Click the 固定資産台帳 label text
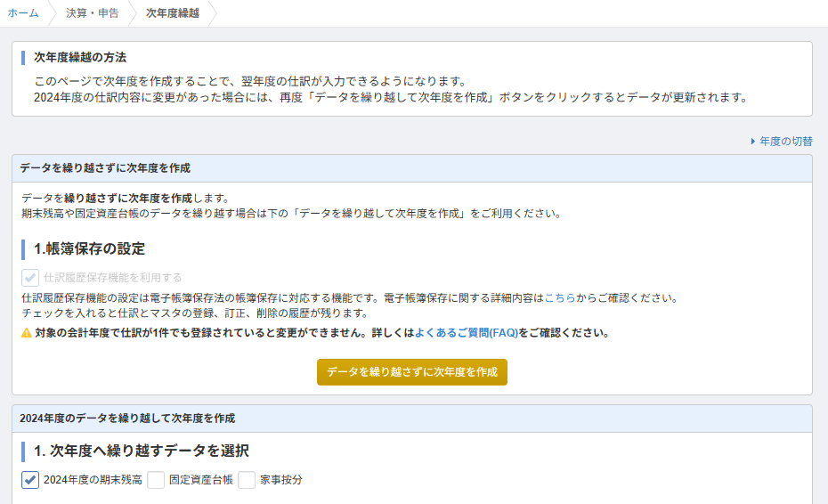828x504 pixels. 201,480
